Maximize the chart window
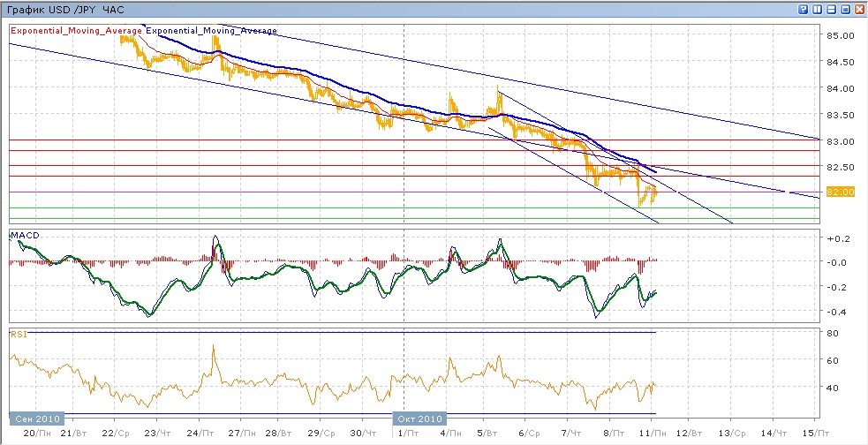The height and width of the screenshot is (445, 868). (845, 9)
